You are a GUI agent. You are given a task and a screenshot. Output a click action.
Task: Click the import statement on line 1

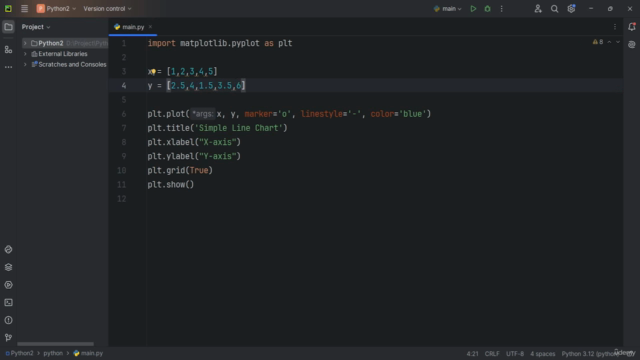pyautogui.click(x=220, y=43)
